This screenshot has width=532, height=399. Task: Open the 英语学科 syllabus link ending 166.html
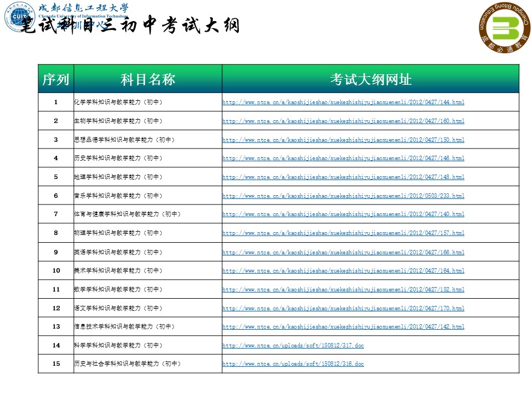(x=343, y=253)
